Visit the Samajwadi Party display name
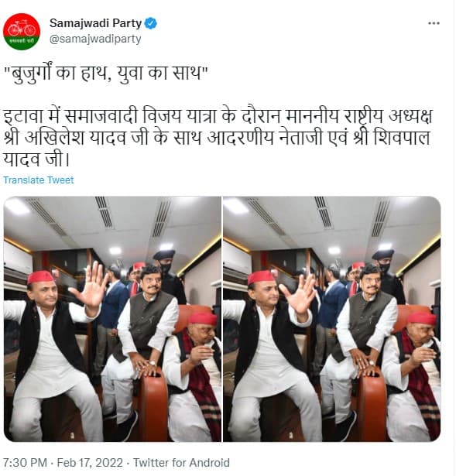 (95, 23)
